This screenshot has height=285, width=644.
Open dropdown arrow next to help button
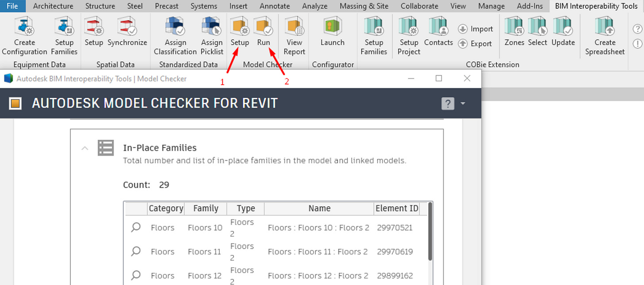click(463, 103)
